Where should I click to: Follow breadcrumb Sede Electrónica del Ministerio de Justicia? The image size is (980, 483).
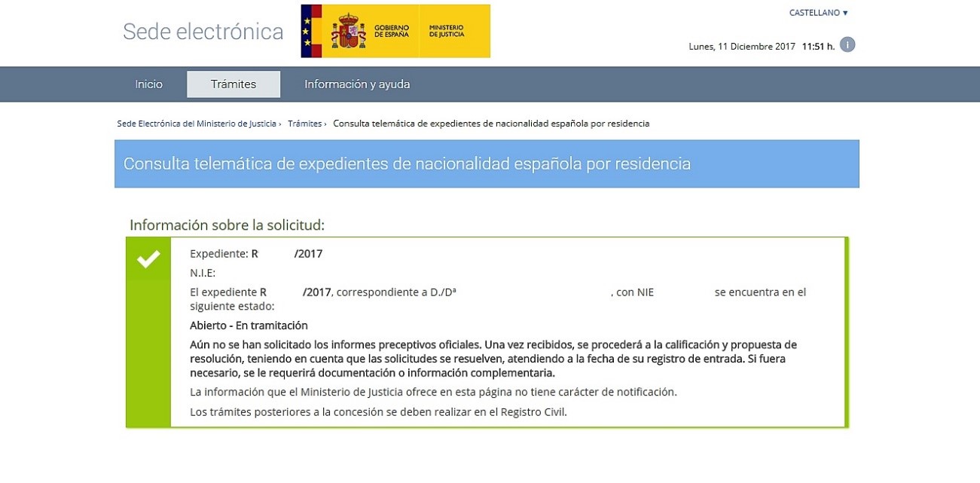coord(197,124)
